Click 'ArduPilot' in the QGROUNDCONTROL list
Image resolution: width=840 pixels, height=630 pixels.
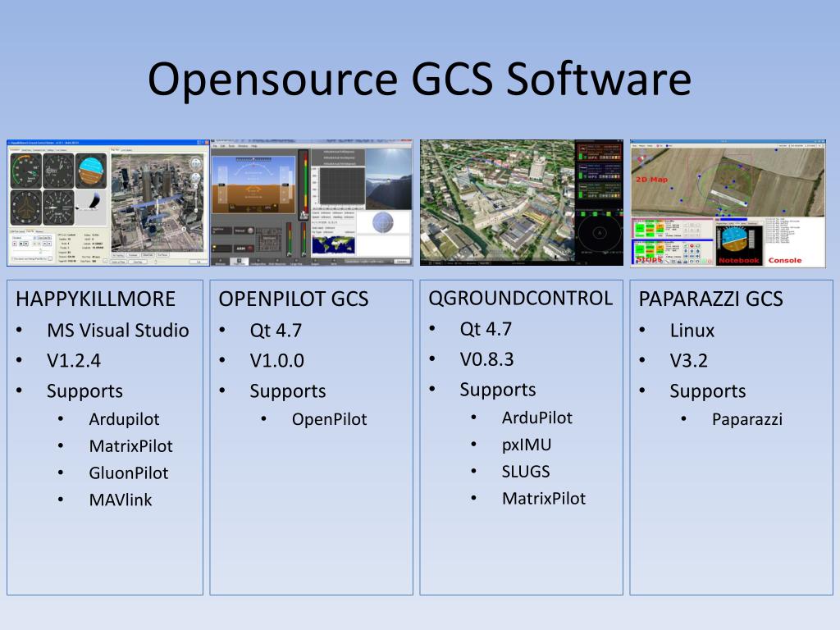click(537, 418)
